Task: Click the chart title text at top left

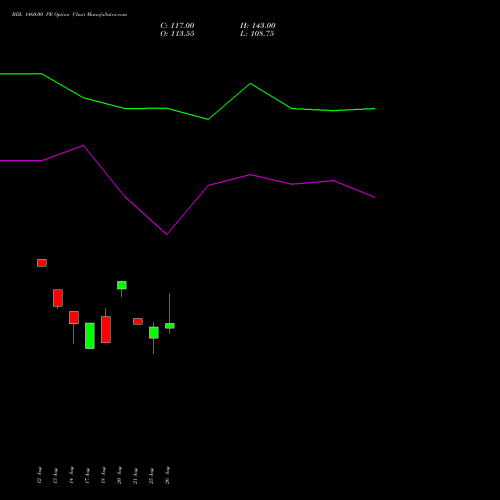Action: tap(69, 15)
